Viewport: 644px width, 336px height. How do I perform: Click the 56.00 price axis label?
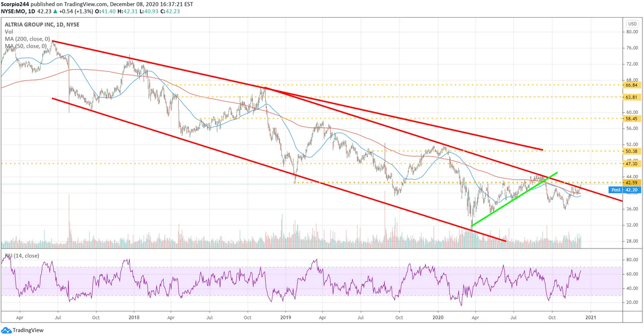coord(632,128)
